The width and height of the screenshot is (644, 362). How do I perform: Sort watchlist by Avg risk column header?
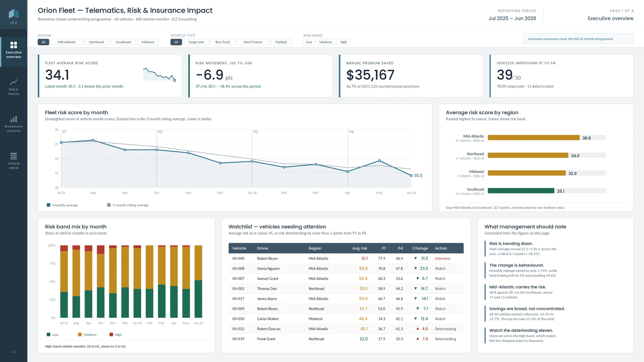click(x=360, y=248)
